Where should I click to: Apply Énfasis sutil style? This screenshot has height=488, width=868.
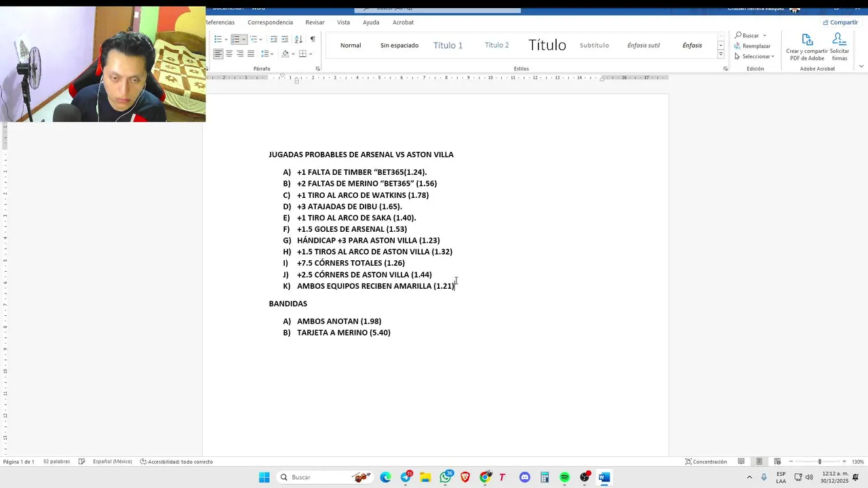(x=644, y=45)
